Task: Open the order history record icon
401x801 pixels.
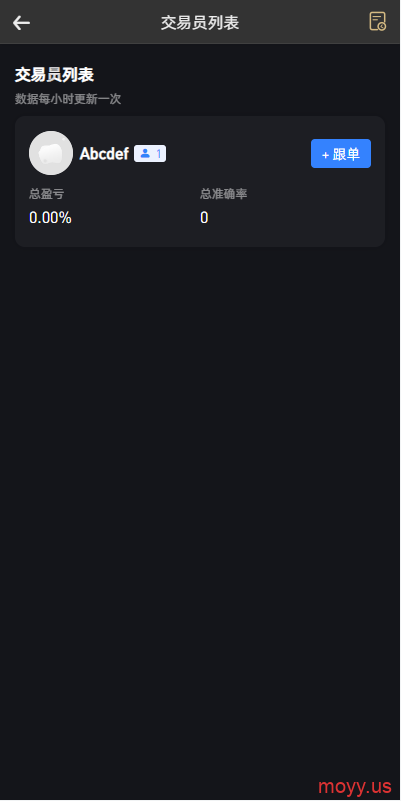Action: pyautogui.click(x=378, y=21)
